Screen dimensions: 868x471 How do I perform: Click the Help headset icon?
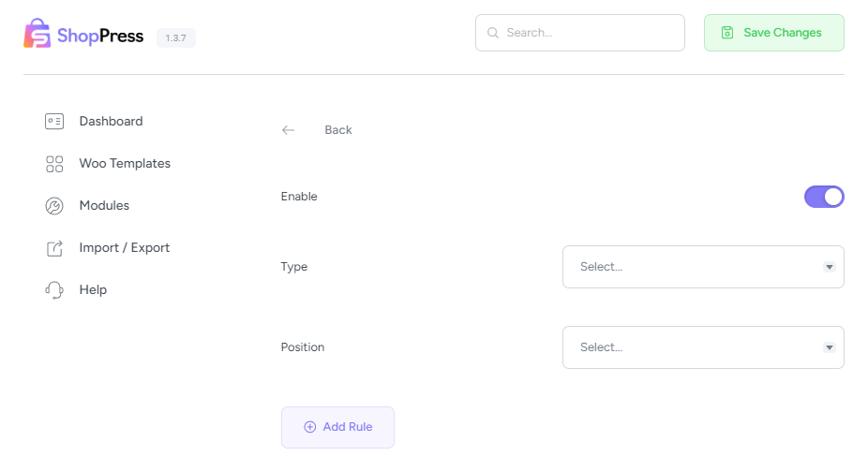point(54,289)
